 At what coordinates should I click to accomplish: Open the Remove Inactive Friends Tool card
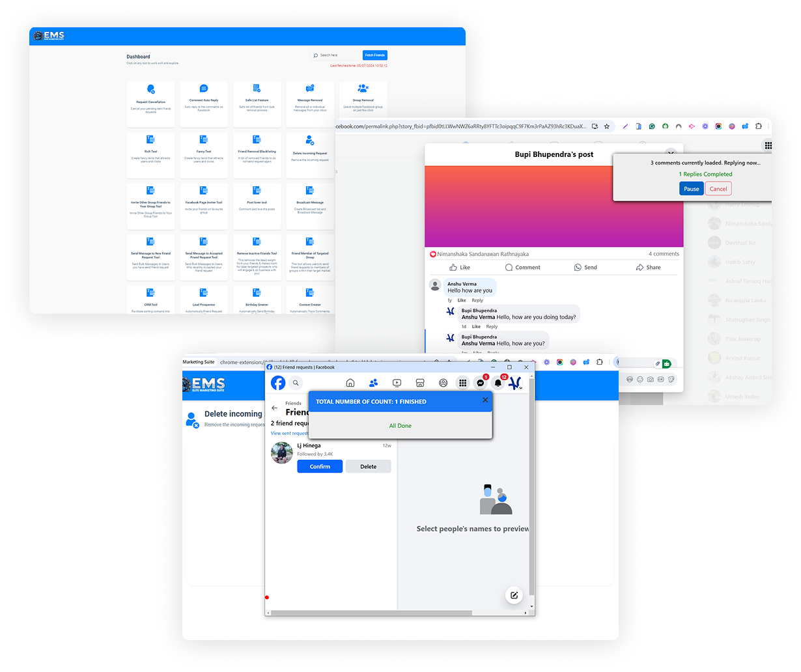[x=257, y=257]
